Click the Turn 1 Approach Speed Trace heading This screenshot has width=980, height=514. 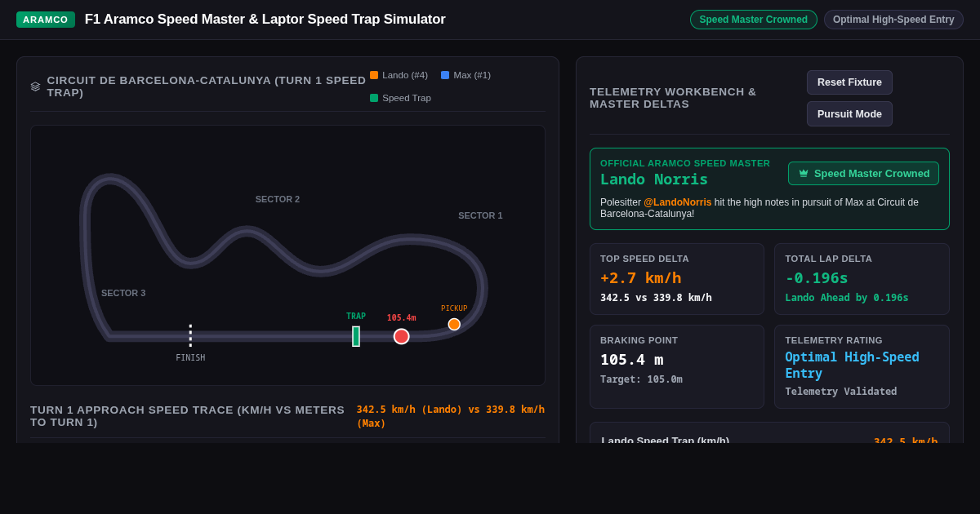tap(188, 416)
